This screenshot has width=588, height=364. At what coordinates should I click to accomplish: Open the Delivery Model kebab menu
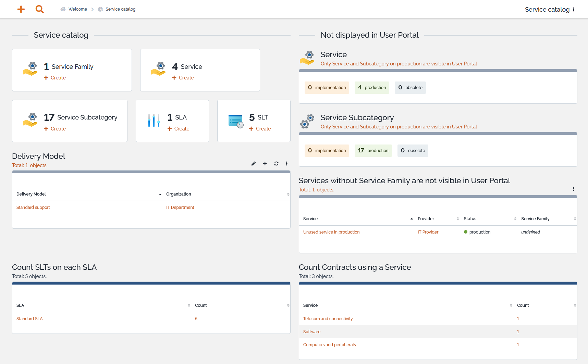click(287, 164)
